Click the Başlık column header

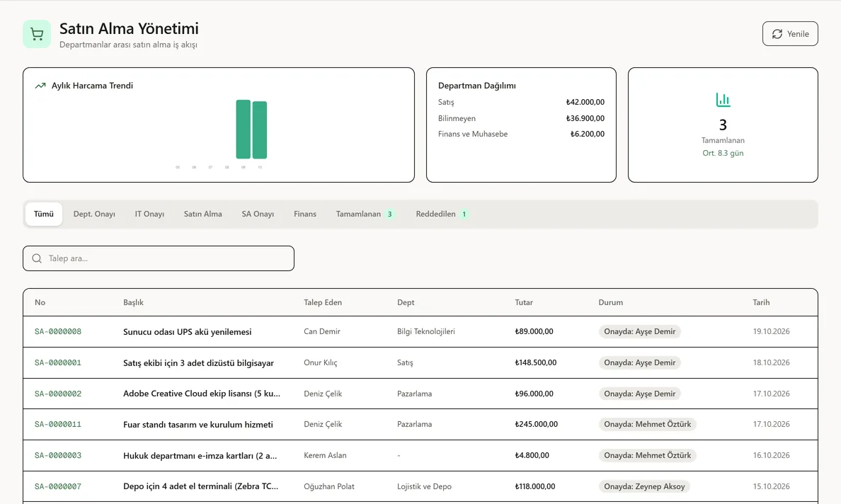pyautogui.click(x=133, y=302)
